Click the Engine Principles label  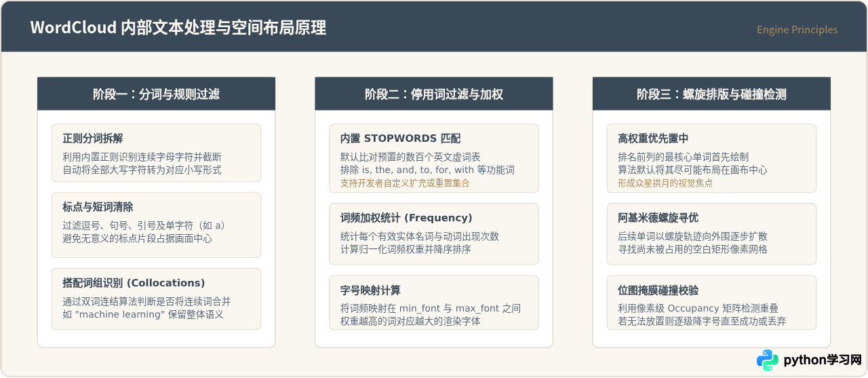(797, 30)
